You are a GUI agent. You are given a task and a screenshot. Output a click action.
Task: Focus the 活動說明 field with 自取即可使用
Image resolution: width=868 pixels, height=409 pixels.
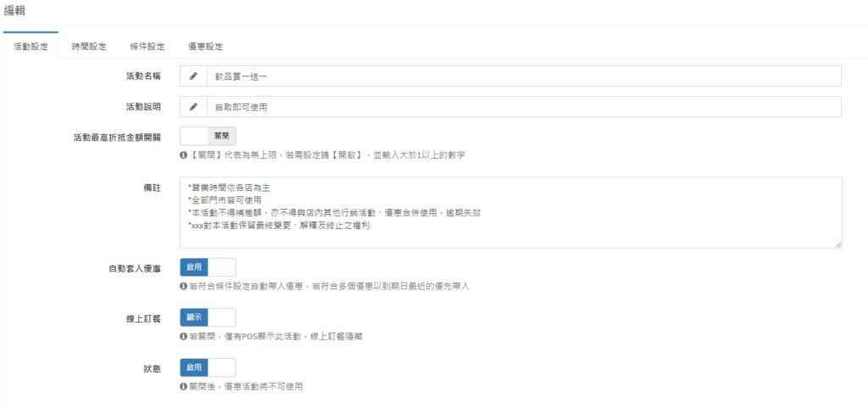(523, 107)
